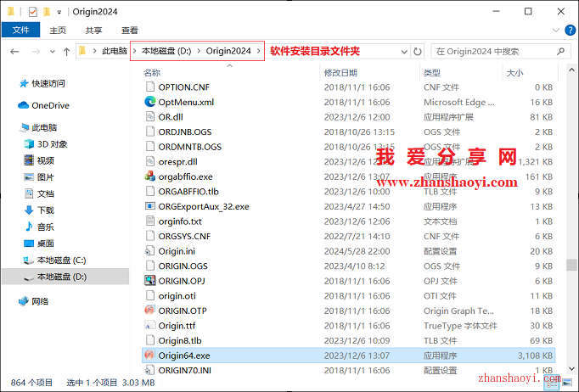579x392 pixels.
Task: Expand address bar history dropdown
Action: click(404, 52)
